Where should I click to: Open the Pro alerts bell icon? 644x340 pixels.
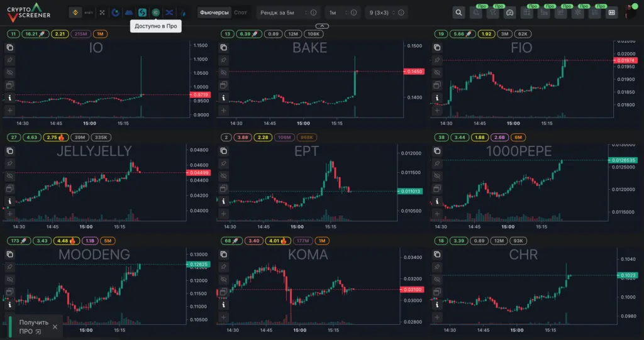click(475, 13)
